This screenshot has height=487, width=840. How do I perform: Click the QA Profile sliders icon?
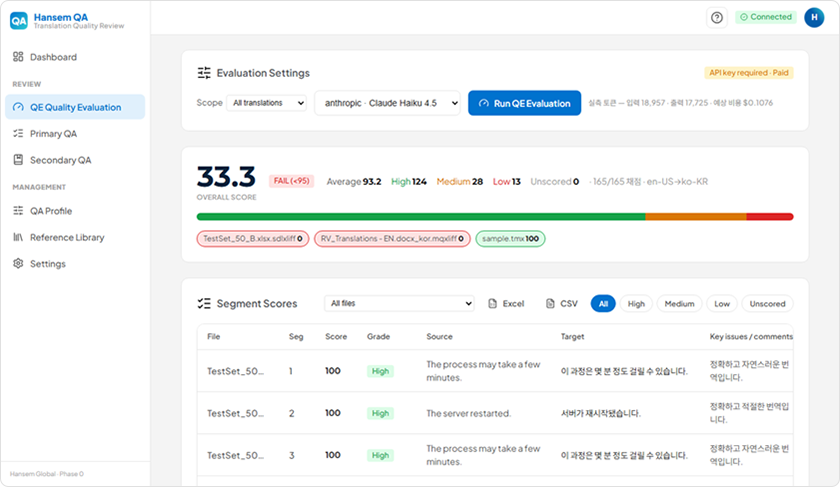(x=18, y=211)
